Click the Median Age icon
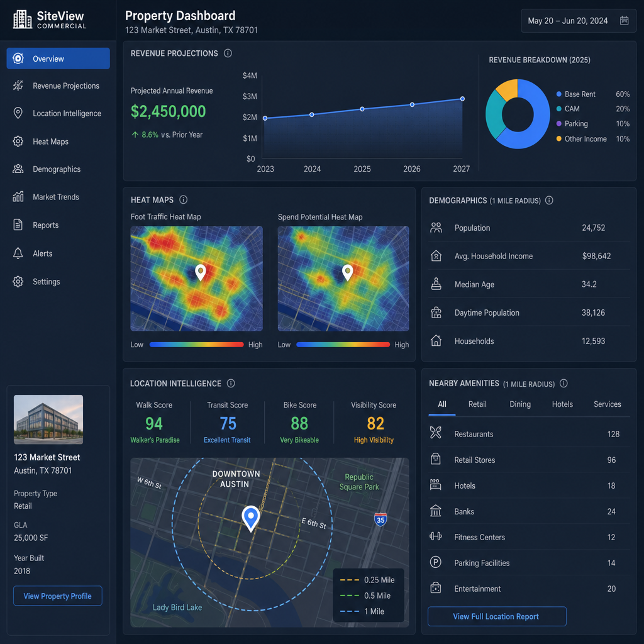The height and width of the screenshot is (644, 644). [x=436, y=284]
